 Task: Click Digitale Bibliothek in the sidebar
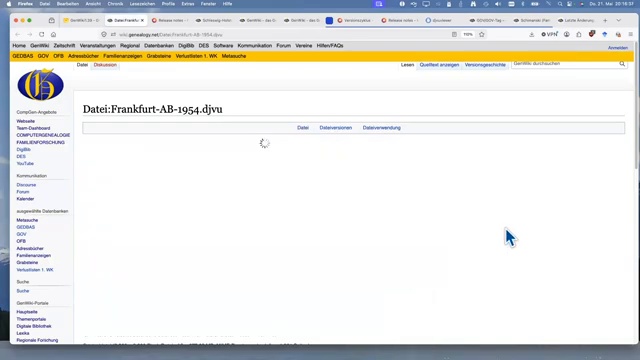pyautogui.click(x=34, y=327)
